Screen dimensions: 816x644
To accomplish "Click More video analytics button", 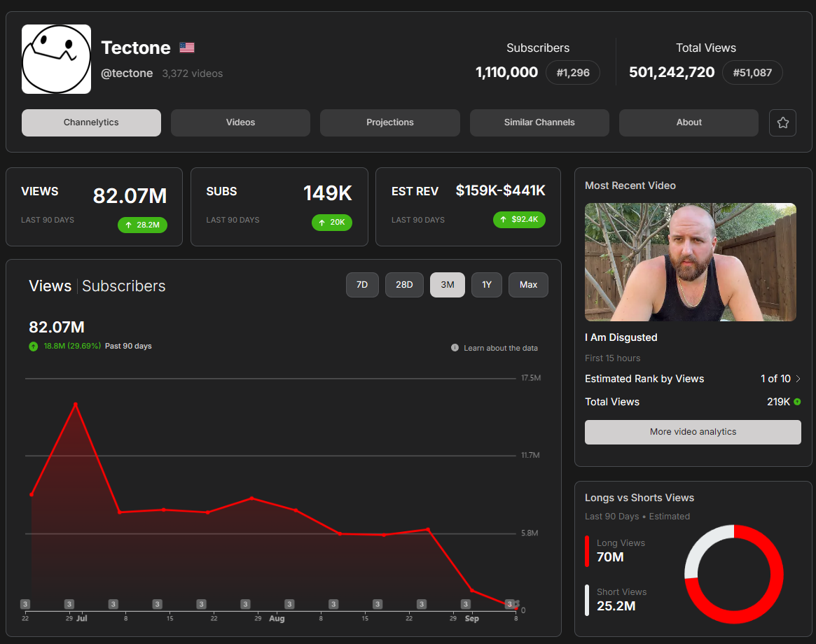I will coord(693,432).
